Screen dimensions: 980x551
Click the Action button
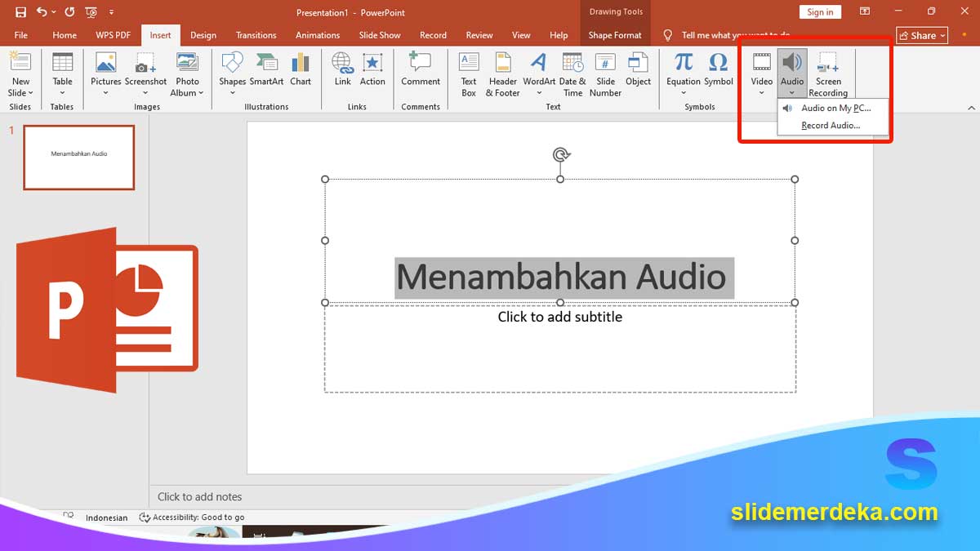372,69
